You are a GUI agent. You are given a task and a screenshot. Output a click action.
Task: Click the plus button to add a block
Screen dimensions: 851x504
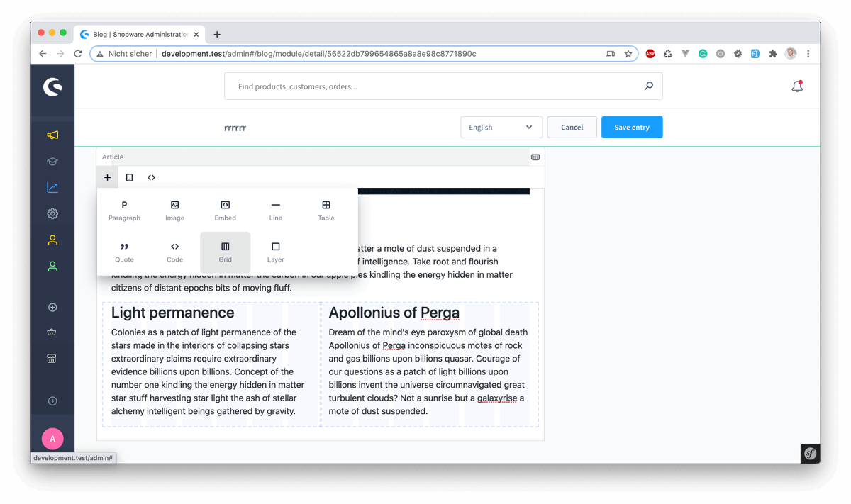[x=107, y=177]
